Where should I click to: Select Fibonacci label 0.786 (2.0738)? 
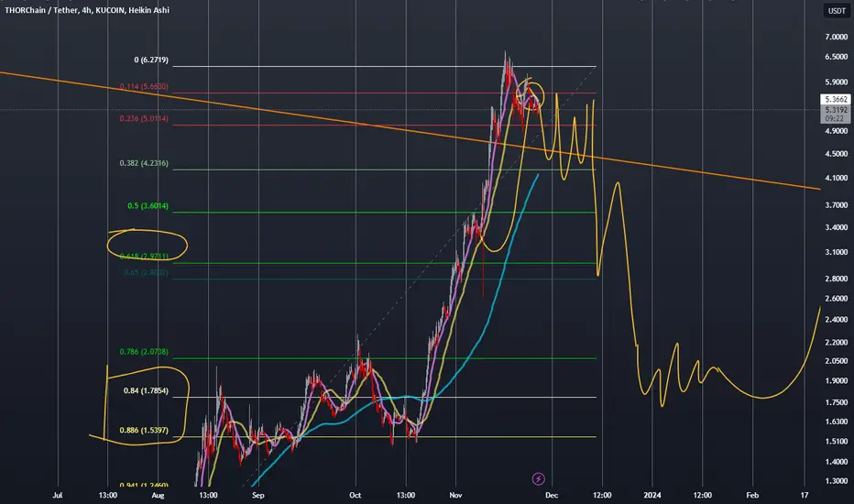click(144, 352)
